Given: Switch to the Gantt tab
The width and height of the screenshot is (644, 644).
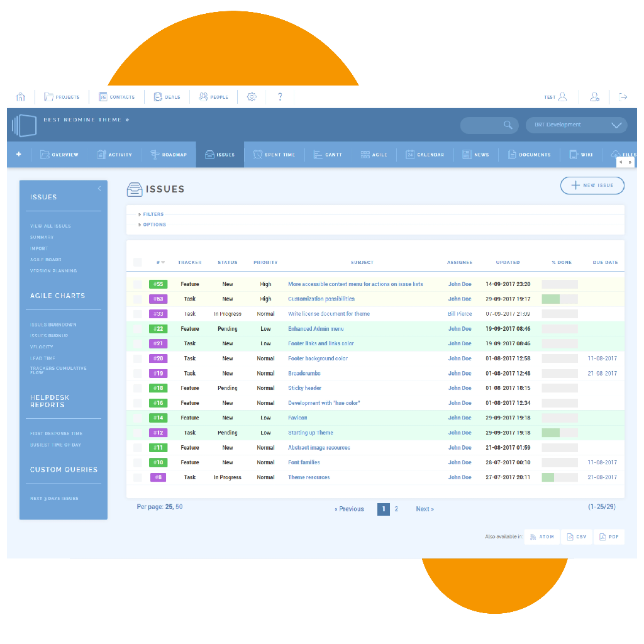Looking at the screenshot, I should click(327, 155).
